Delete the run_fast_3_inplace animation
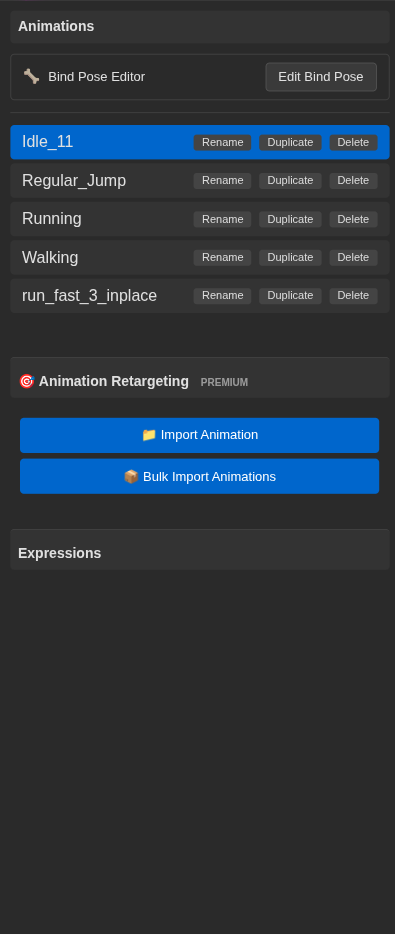This screenshot has height=935, width=395. pyautogui.click(x=353, y=296)
